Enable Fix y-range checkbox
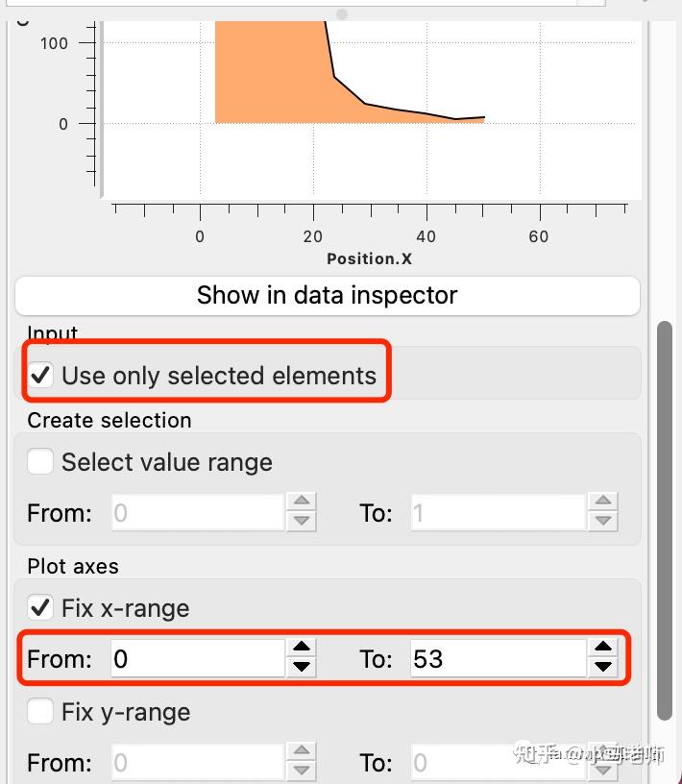Viewport: 682px width, 784px height. click(x=40, y=712)
